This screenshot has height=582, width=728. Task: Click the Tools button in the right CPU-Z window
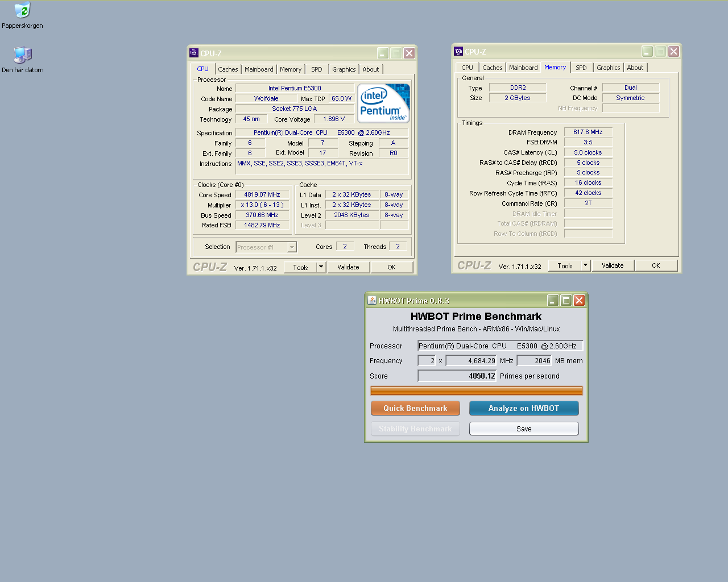565,265
